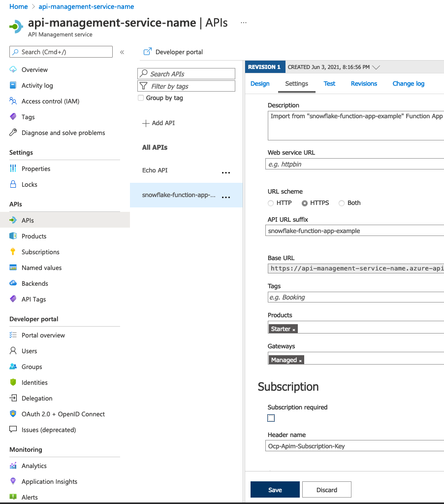This screenshot has width=444, height=504.
Task: Click the API URL suffix input field
Action: pyautogui.click(x=354, y=231)
